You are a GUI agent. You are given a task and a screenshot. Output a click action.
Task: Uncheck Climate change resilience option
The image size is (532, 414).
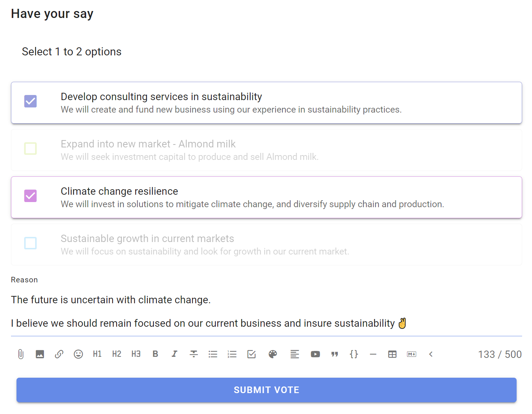point(30,196)
